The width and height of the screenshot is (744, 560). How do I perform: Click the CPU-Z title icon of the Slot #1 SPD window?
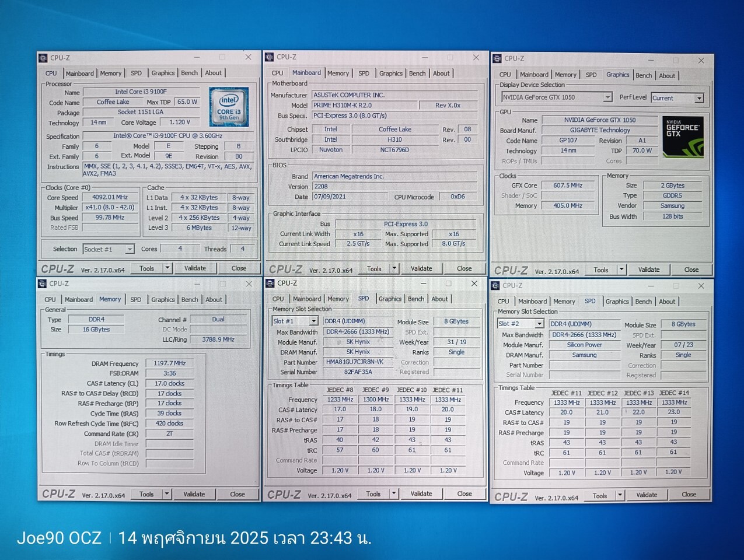tap(270, 283)
